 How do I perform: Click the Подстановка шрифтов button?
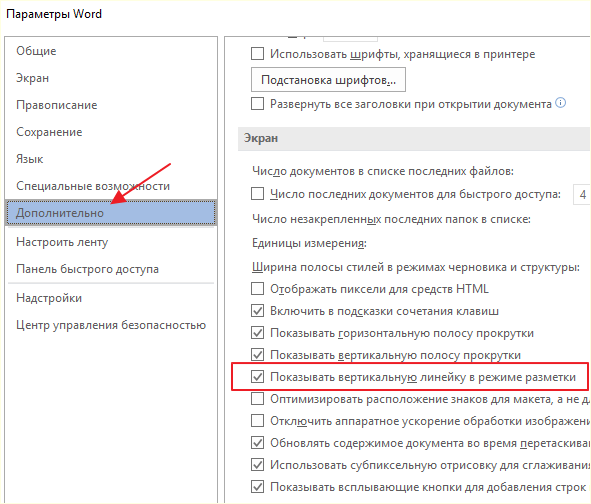pos(328,80)
